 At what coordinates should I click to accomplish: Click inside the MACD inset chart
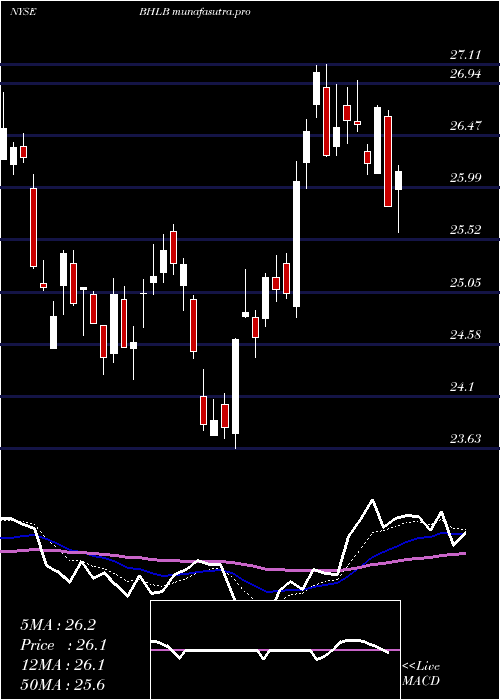point(275,650)
